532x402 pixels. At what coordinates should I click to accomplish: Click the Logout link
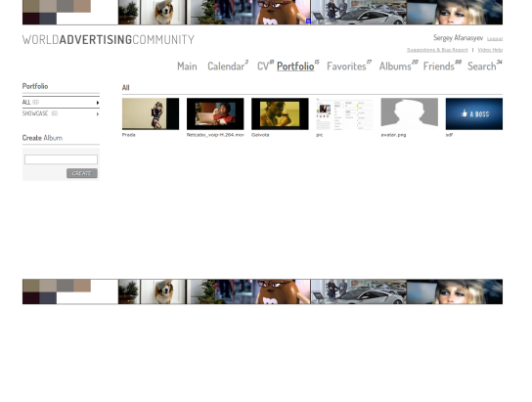pyautogui.click(x=495, y=39)
